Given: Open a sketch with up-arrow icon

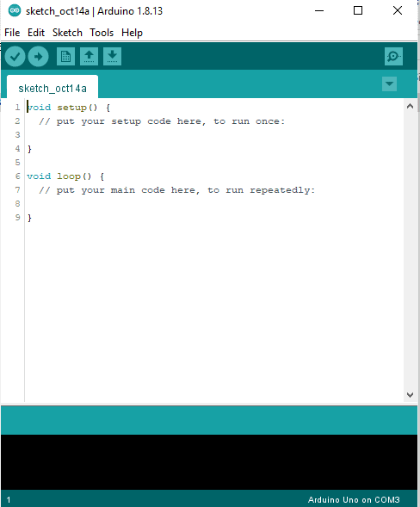Looking at the screenshot, I should pos(89,57).
